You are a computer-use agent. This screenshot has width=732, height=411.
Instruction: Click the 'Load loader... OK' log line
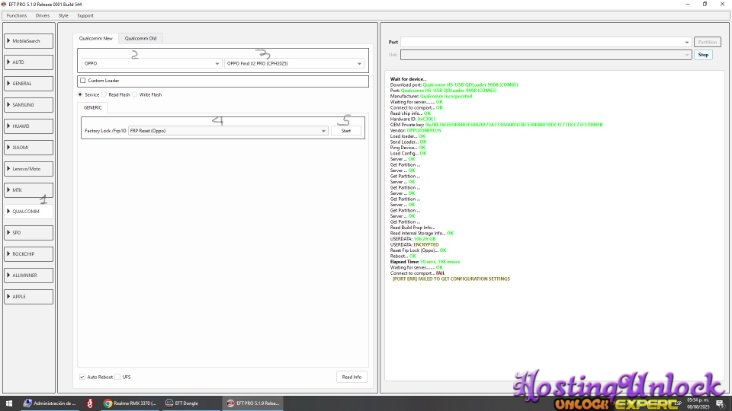[x=408, y=136]
